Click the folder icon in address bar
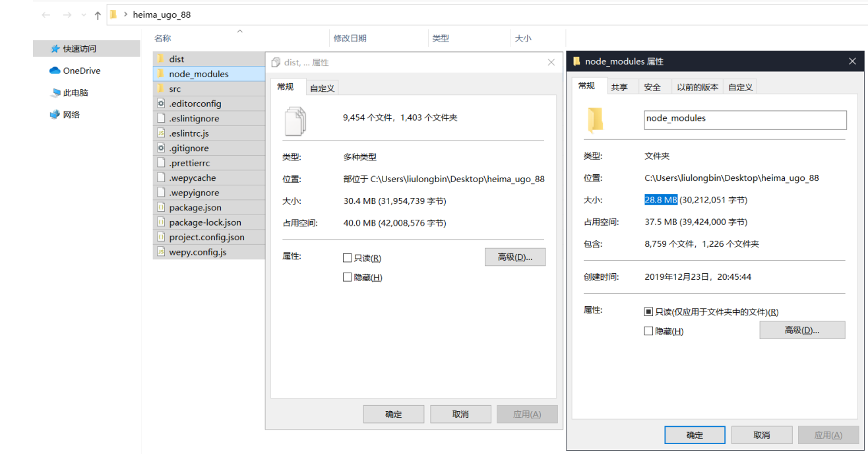Screen dimensions: 868x454 [x=113, y=14]
